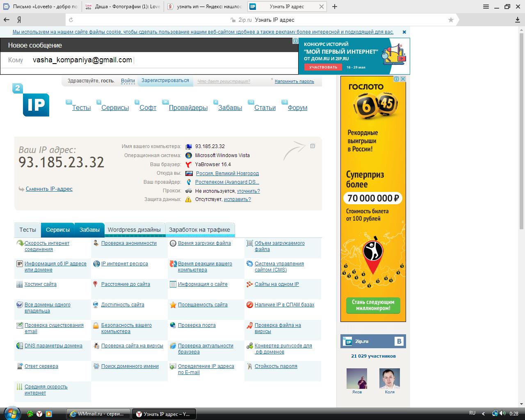Image resolution: width=525 pixels, height=420 pixels.
Task: Open Определение IP адреса по E-mail link
Action: [x=206, y=369]
